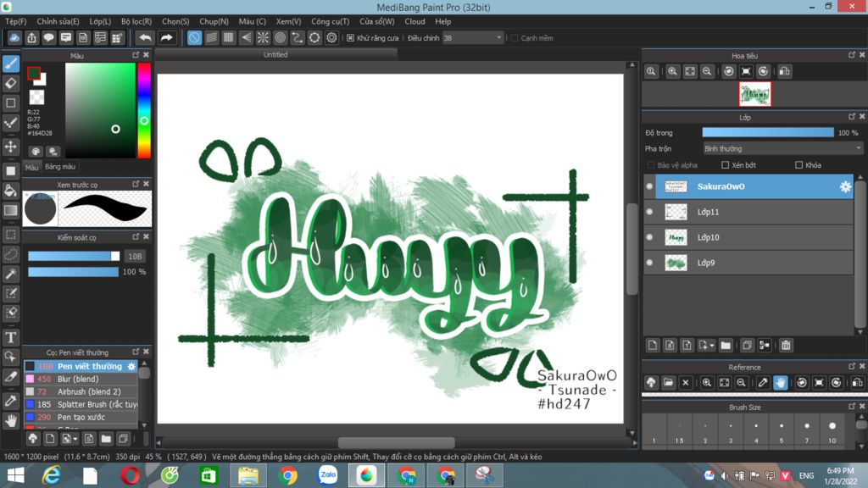Select the Splatter Brush
Screen dimensions: 868x488
point(81,404)
